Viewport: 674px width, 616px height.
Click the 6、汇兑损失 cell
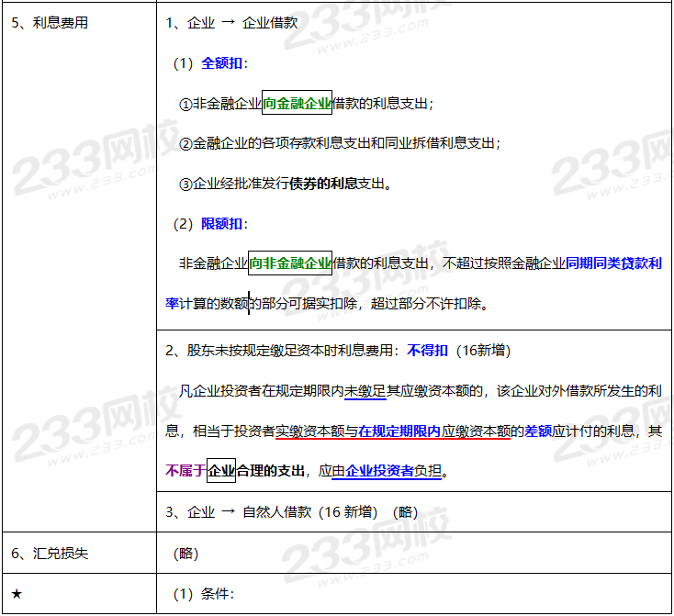(51, 554)
